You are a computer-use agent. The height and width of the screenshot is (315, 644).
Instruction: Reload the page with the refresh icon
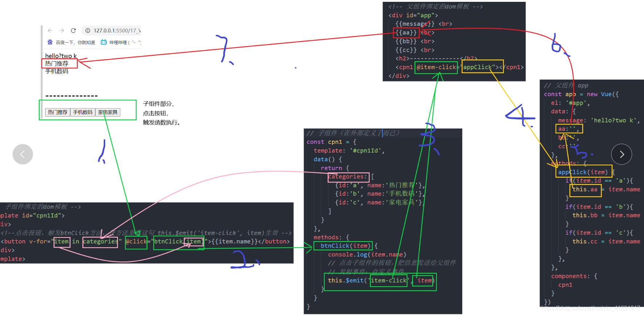(73, 31)
